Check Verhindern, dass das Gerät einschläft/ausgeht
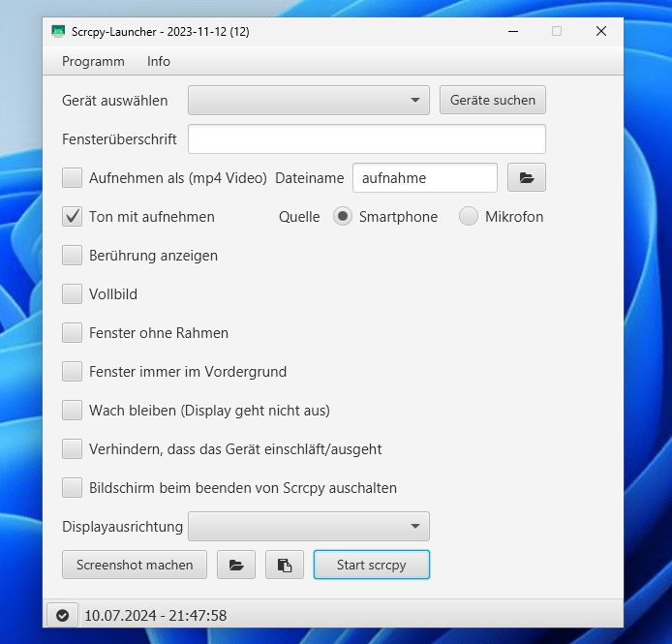The width and height of the screenshot is (672, 644). pos(72,449)
